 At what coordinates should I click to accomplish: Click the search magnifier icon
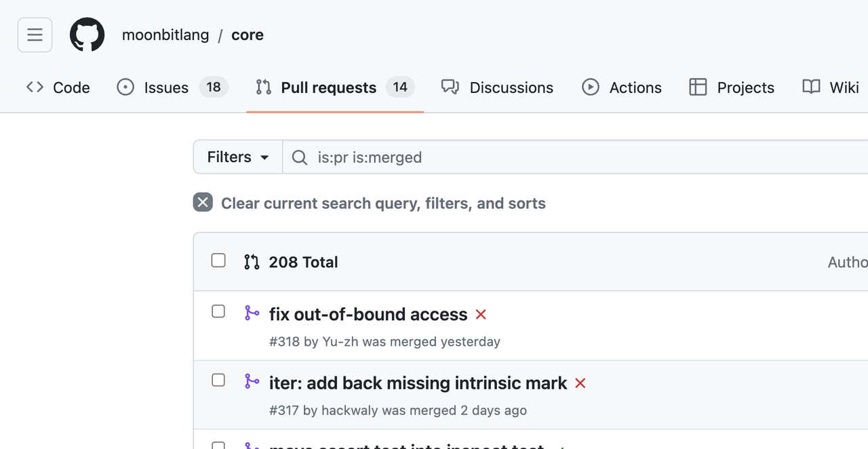pos(299,157)
